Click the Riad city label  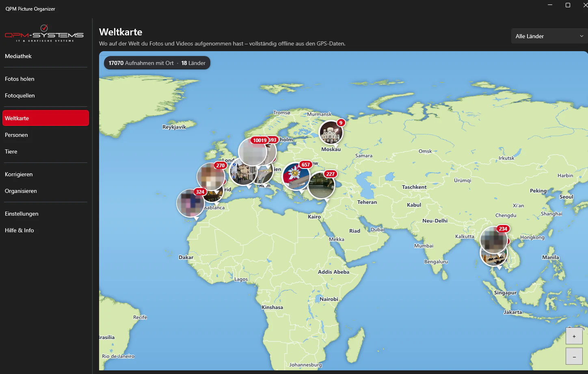tap(355, 231)
